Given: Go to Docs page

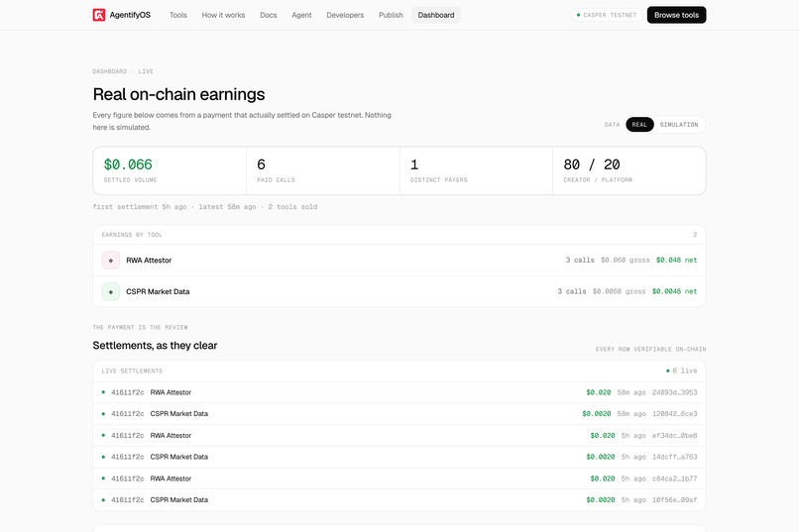Looking at the screenshot, I should 269,15.
